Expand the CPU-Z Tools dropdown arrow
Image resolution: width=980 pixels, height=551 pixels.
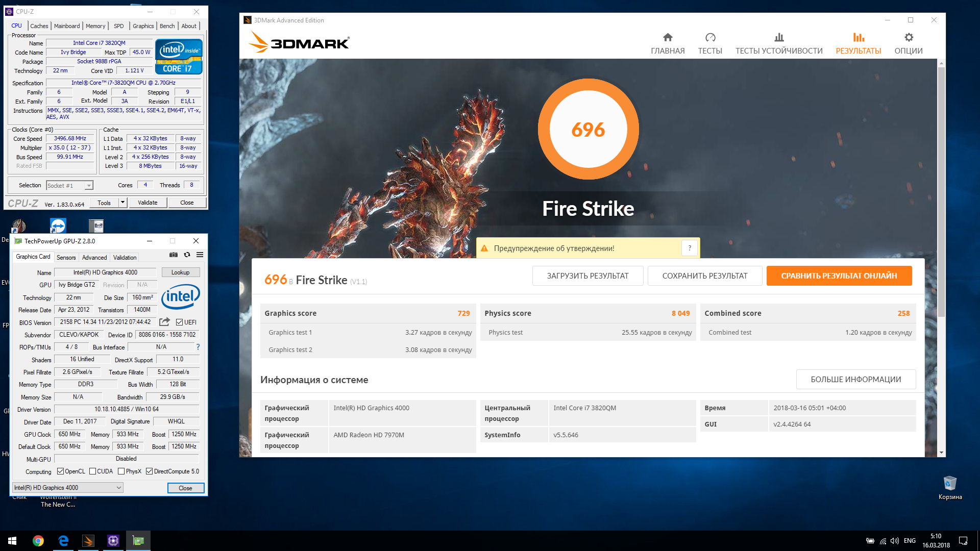click(122, 203)
